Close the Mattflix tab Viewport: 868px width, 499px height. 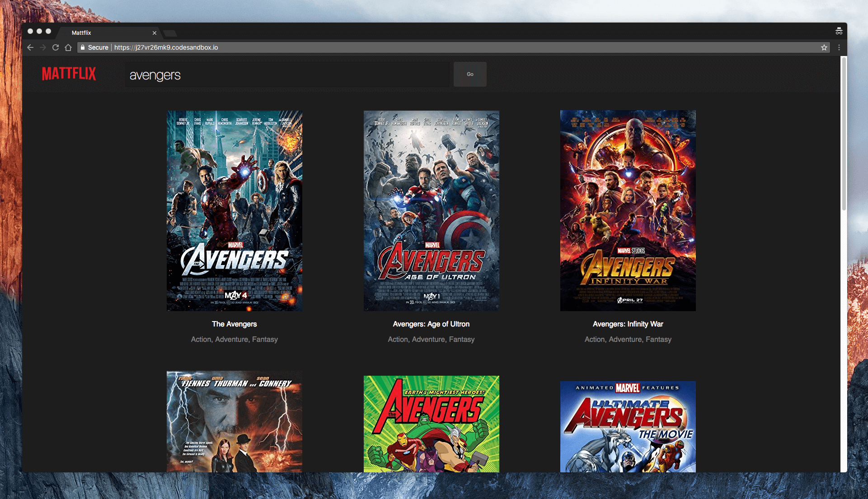point(155,33)
